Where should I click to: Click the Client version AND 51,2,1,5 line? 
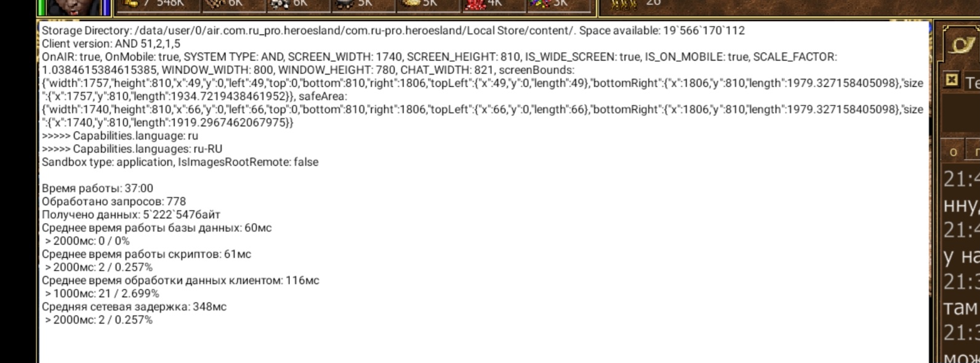(111, 44)
